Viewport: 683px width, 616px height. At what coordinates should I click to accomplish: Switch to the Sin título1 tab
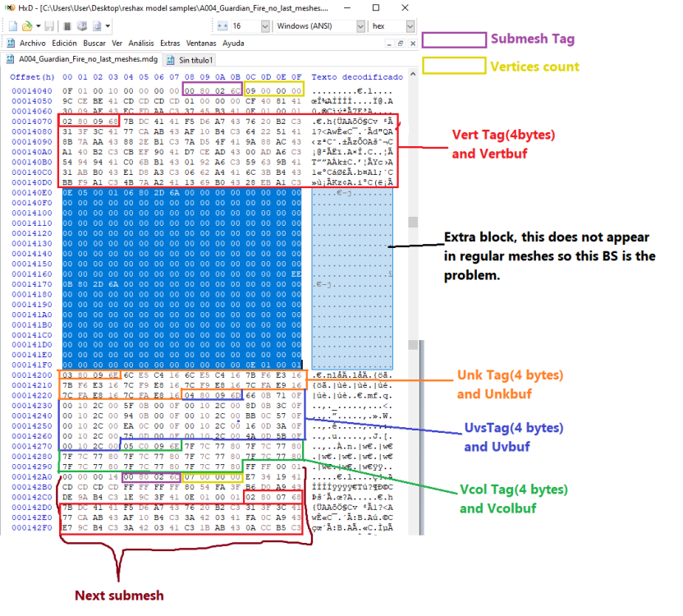click(194, 59)
